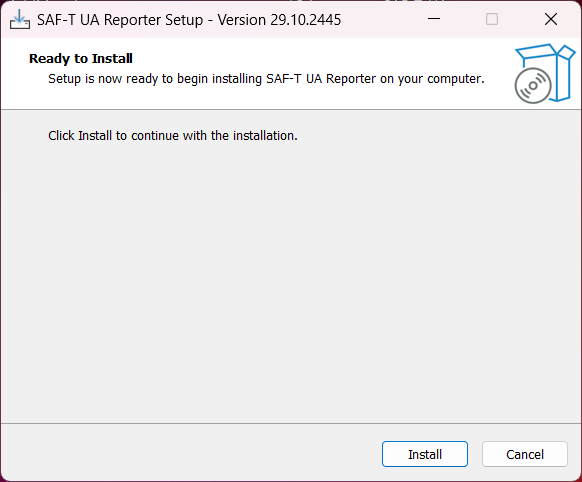The image size is (582, 482).
Task: Click the box and disc wizard image
Action: coord(545,73)
